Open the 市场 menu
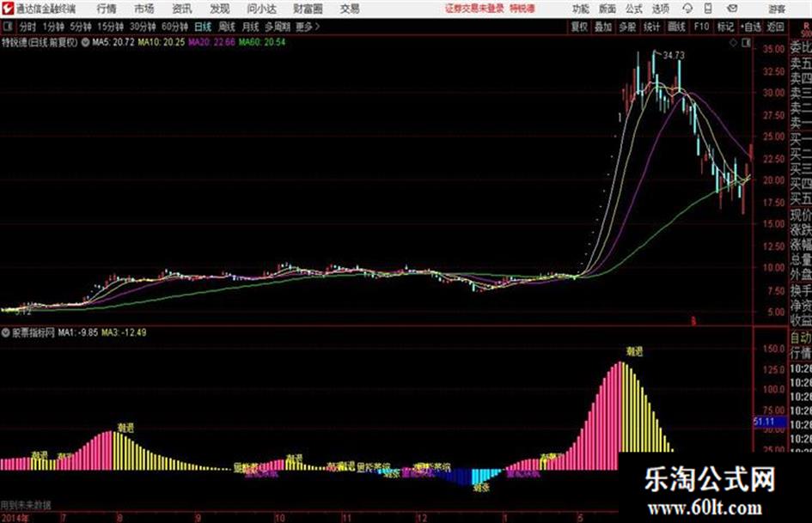 point(144,9)
